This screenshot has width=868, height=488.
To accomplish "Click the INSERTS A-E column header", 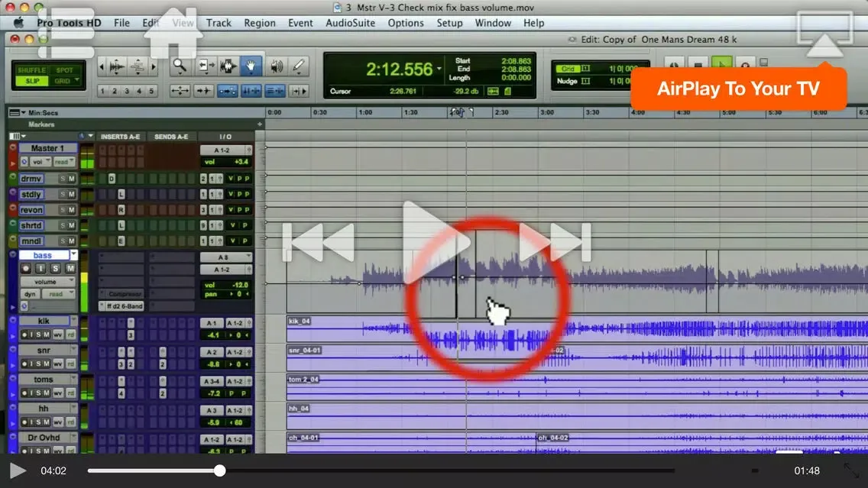I will click(120, 136).
